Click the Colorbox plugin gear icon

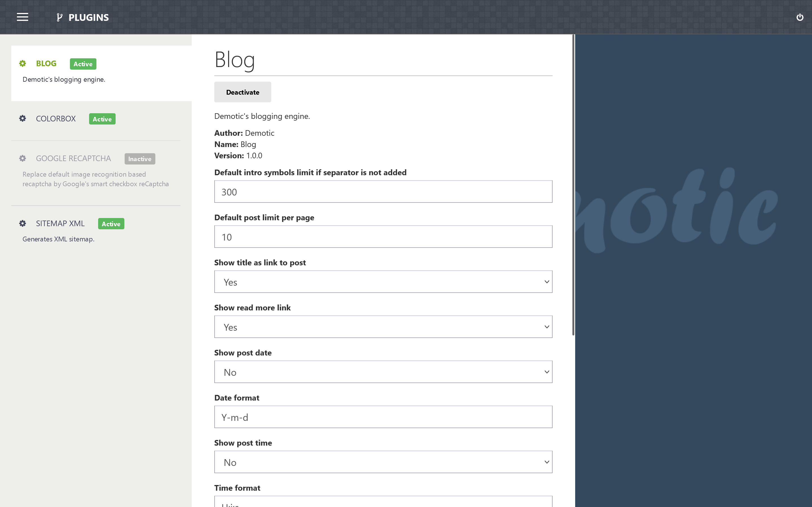point(22,119)
